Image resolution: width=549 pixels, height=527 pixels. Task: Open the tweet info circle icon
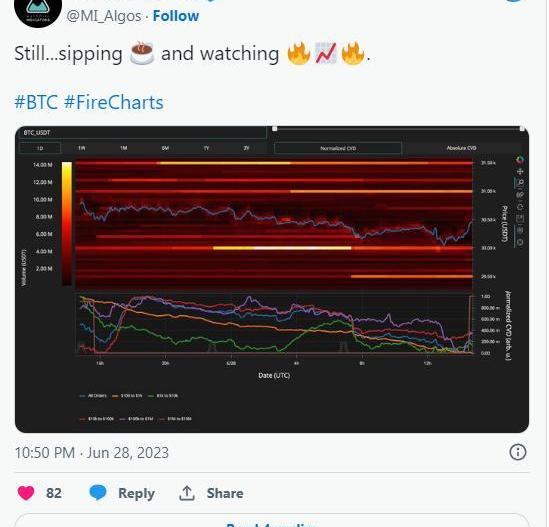517,452
